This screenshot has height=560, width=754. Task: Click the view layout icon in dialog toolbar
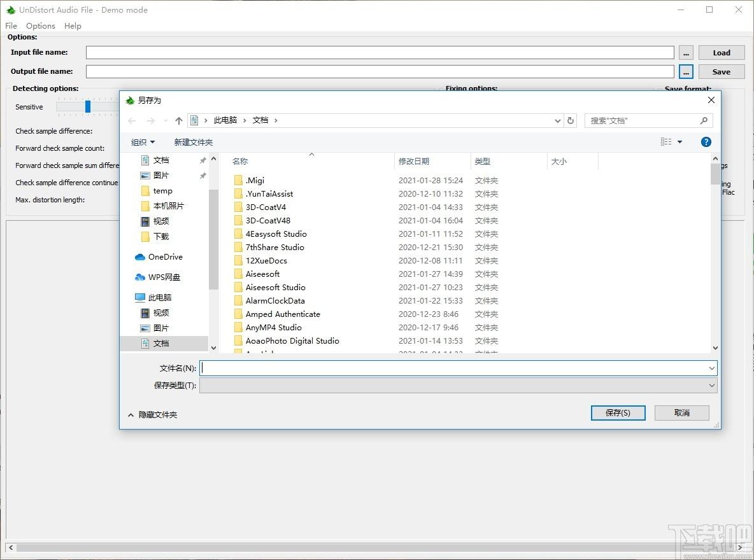point(666,142)
